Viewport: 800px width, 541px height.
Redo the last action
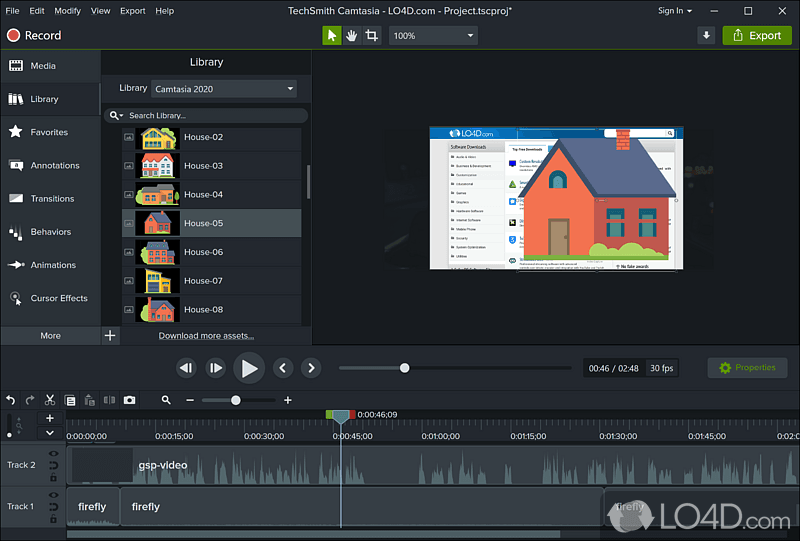click(x=30, y=400)
